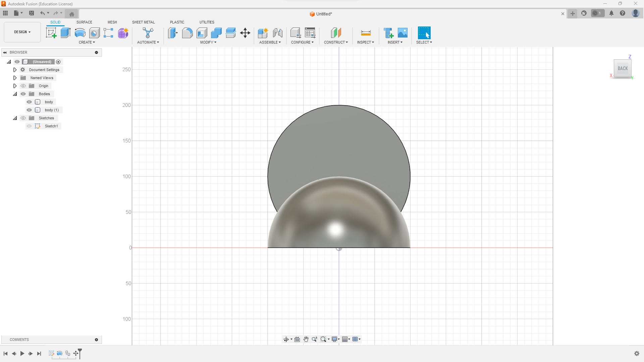
Task: Select the Create Sketch tool
Action: click(x=51, y=33)
